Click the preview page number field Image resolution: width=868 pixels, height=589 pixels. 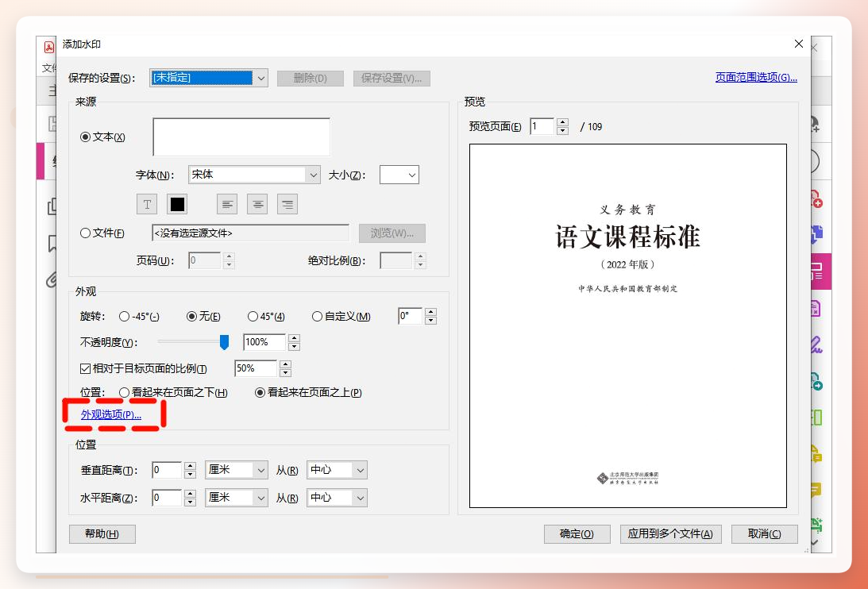pyautogui.click(x=542, y=126)
